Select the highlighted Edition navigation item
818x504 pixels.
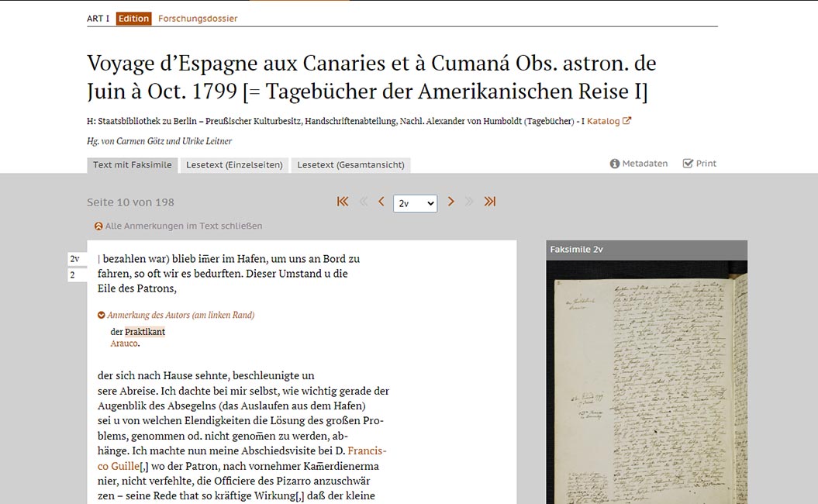[x=132, y=18]
